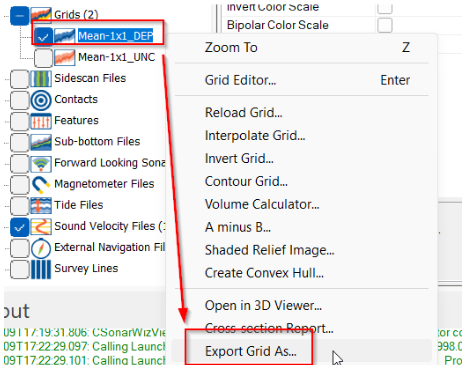Select Shaded Relief Image... option
This screenshot has width=465, height=369.
[269, 250]
